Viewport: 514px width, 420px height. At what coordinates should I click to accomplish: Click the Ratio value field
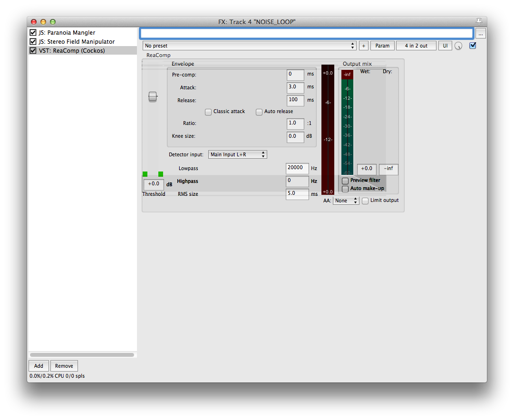[x=295, y=124]
